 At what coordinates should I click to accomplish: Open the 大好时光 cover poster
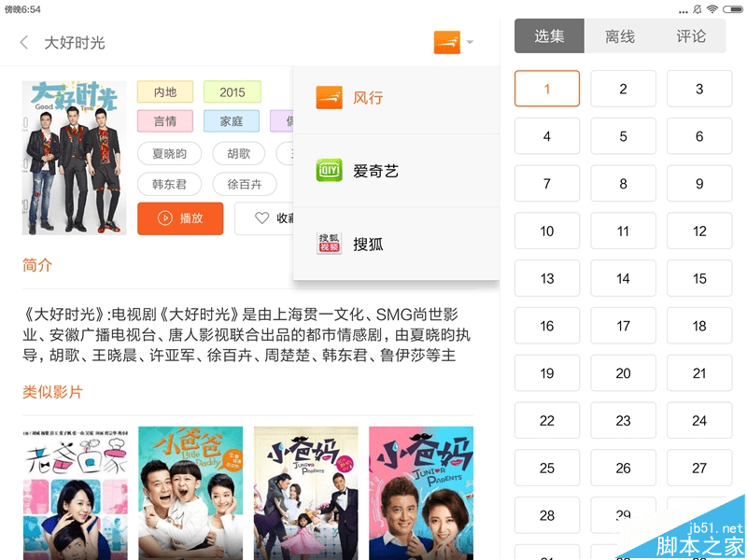[75, 158]
